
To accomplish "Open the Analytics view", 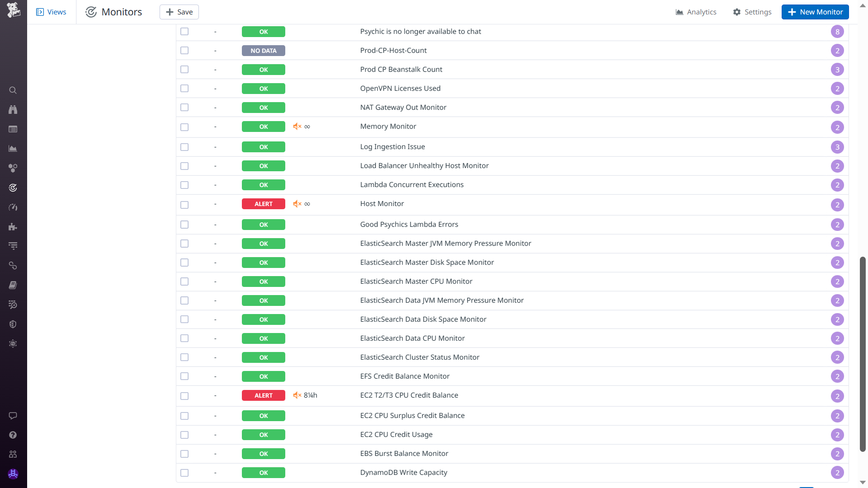I will point(696,12).
